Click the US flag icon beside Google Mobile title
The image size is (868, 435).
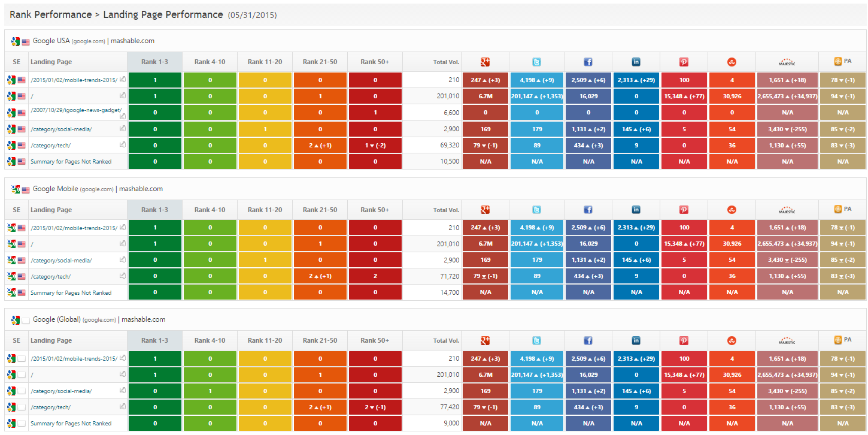click(26, 190)
